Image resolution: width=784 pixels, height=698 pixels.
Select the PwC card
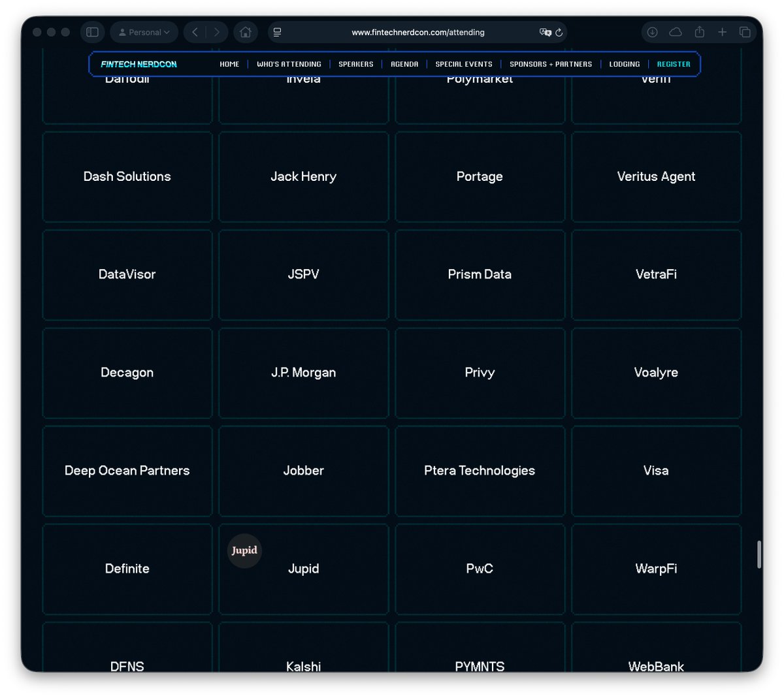(480, 569)
